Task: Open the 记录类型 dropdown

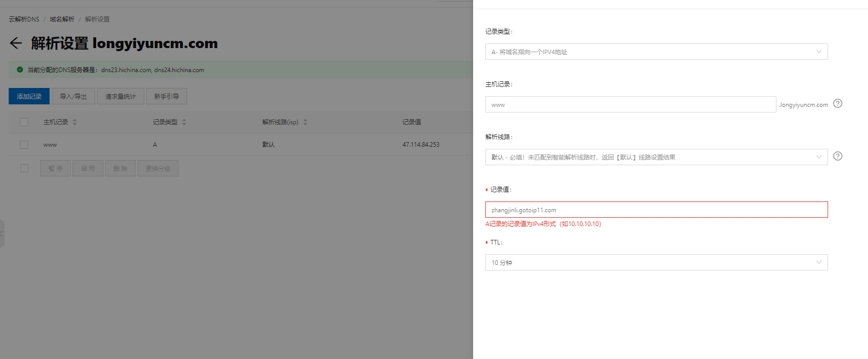Action: (656, 52)
